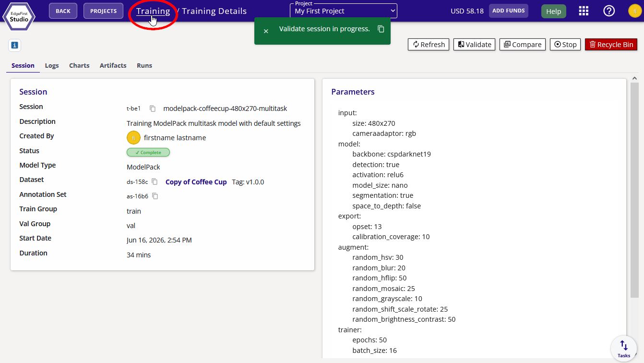Click the start date Jun 16, 2026 value
644x363 pixels.
pyautogui.click(x=159, y=240)
